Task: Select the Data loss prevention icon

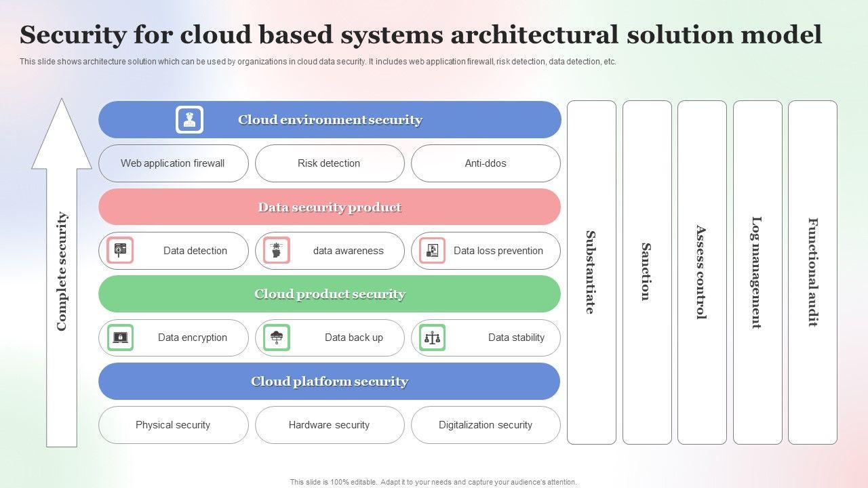Action: pyautogui.click(x=432, y=250)
